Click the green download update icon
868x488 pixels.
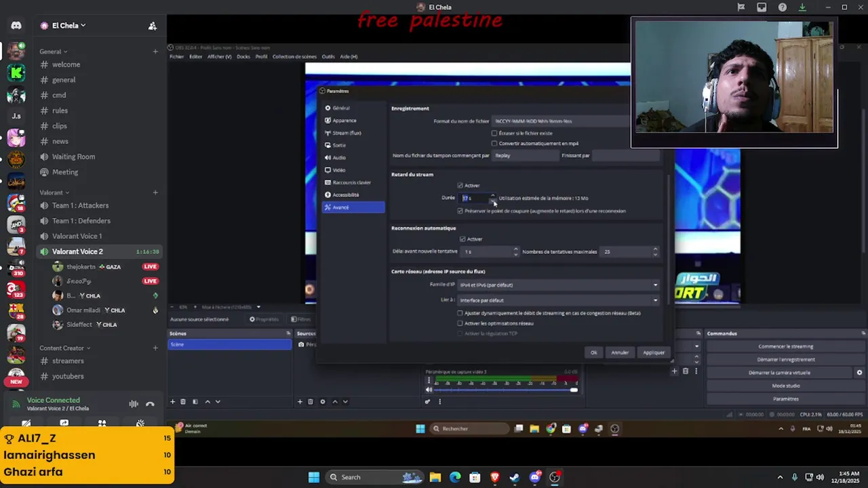[x=802, y=7]
